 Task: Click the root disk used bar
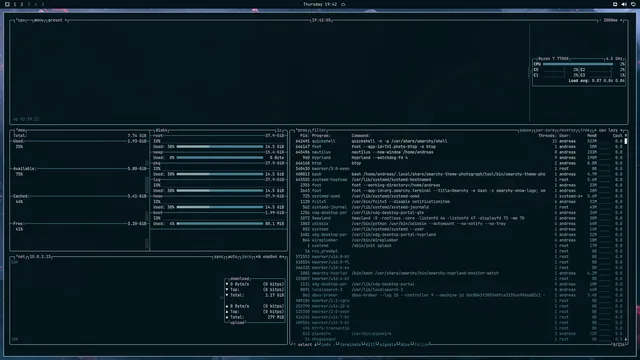pos(220,147)
